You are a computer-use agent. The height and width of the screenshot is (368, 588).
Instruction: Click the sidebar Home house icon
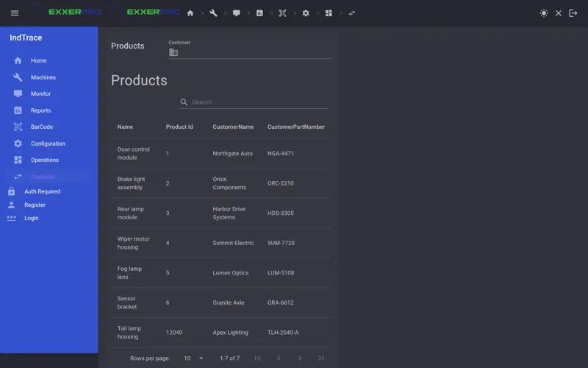click(18, 60)
